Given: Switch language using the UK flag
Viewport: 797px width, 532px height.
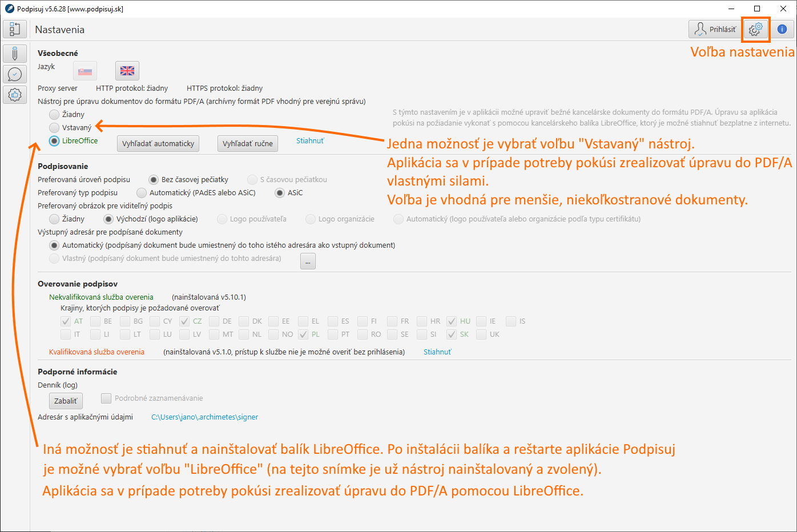Looking at the screenshot, I should 127,71.
